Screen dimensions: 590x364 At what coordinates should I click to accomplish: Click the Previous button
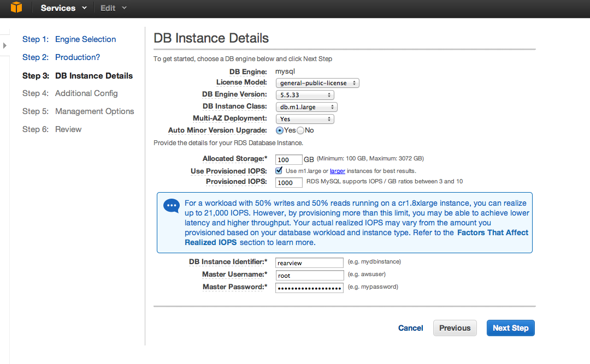click(x=455, y=328)
